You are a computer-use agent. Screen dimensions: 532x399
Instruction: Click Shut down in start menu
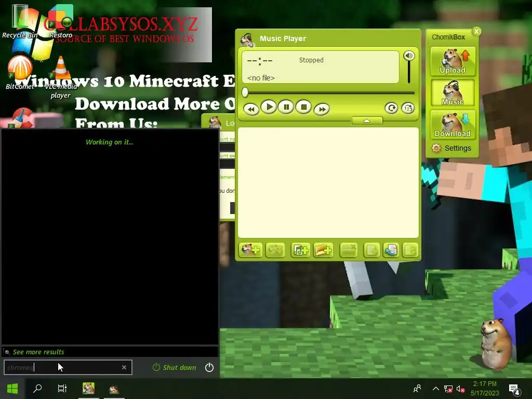tap(175, 367)
